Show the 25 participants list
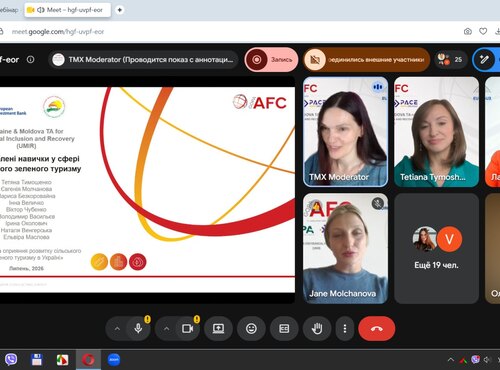Screen dimensions: 500x370 pos(450,60)
